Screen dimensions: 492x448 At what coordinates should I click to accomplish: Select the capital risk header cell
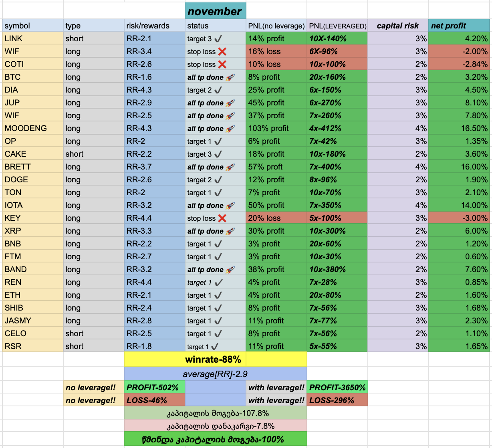(398, 26)
